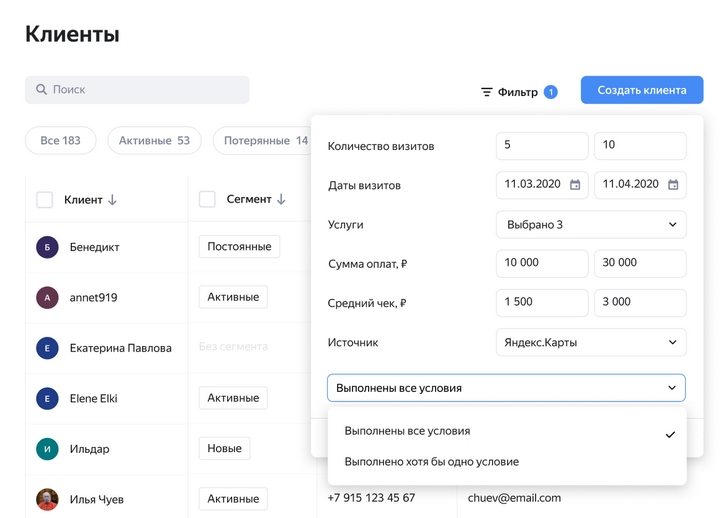Click client name Elene Elki

(94, 399)
